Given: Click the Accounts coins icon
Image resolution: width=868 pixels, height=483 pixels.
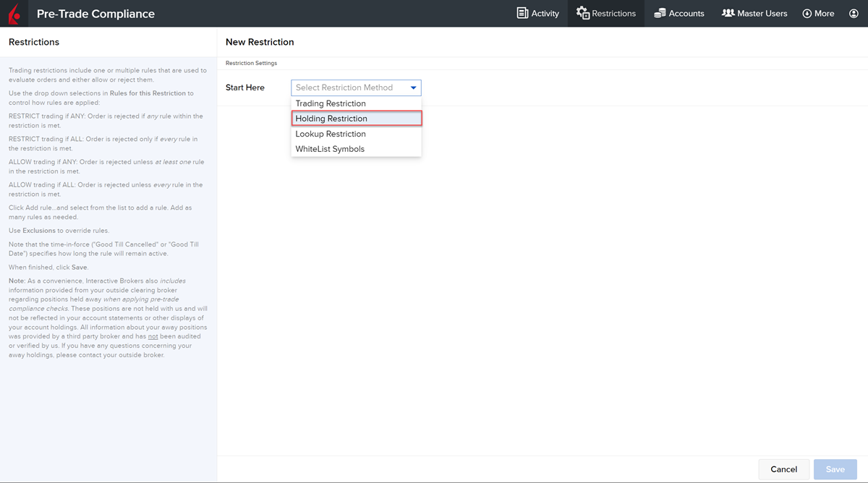Looking at the screenshot, I should pos(660,13).
